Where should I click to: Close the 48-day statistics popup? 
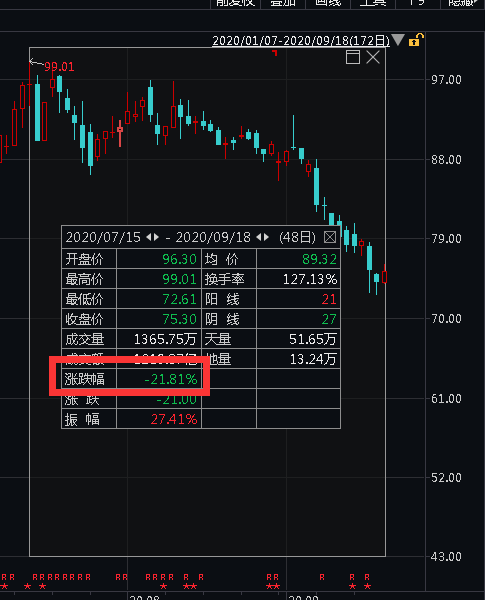[330, 237]
